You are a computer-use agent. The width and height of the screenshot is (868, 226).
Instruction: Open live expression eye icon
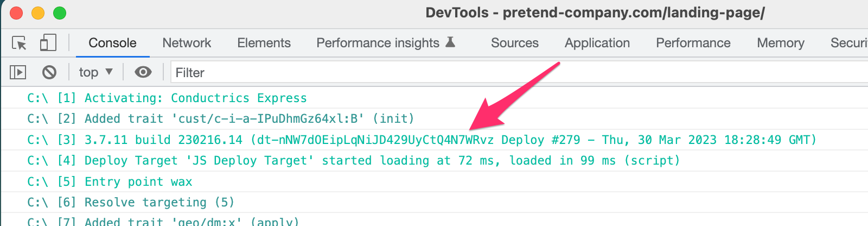(143, 72)
